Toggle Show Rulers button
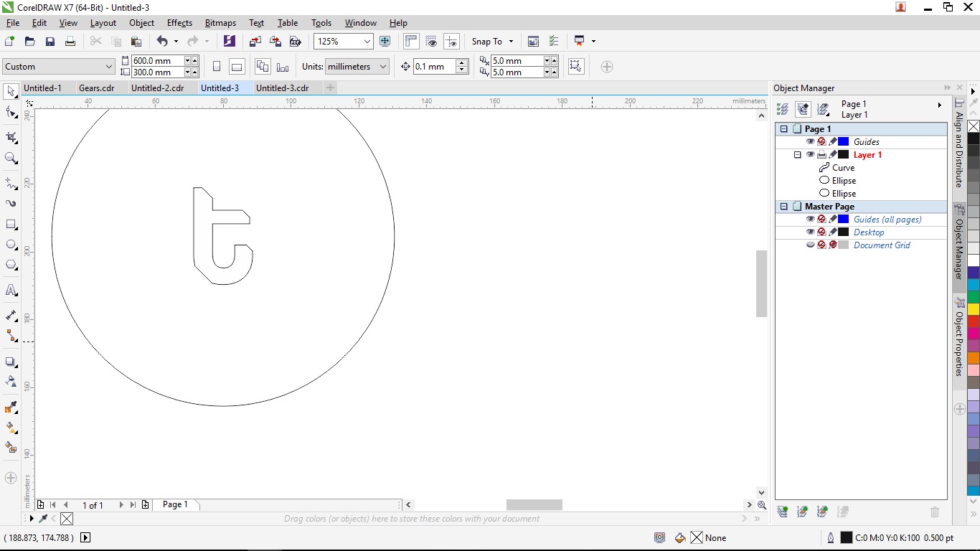Viewport: 980px width, 551px height. point(411,42)
